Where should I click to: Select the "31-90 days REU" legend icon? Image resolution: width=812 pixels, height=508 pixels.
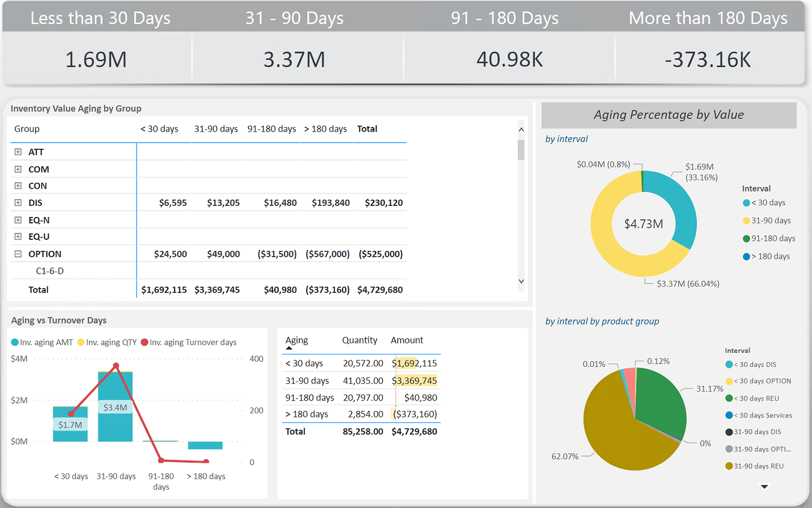[728, 466]
